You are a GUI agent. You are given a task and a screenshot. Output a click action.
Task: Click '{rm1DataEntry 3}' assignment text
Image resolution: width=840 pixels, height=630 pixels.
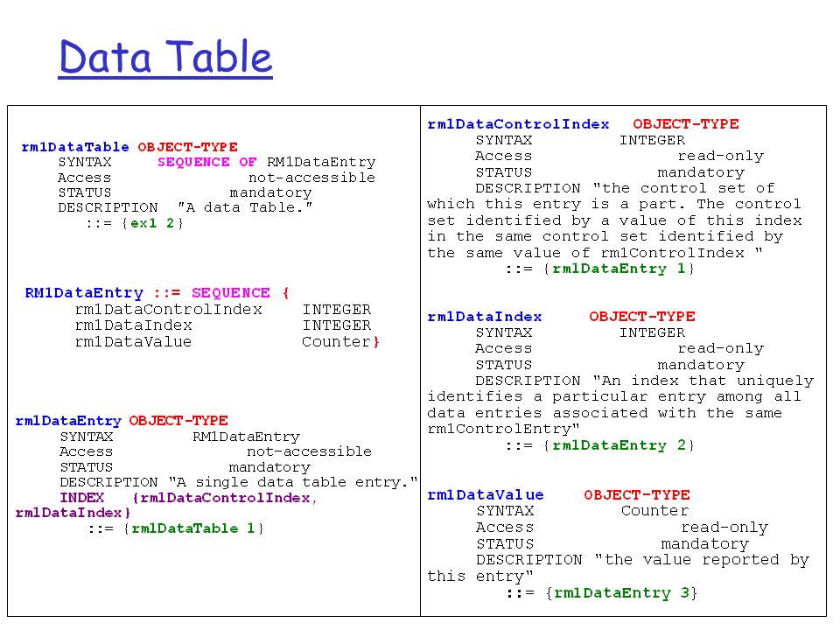pos(621,593)
